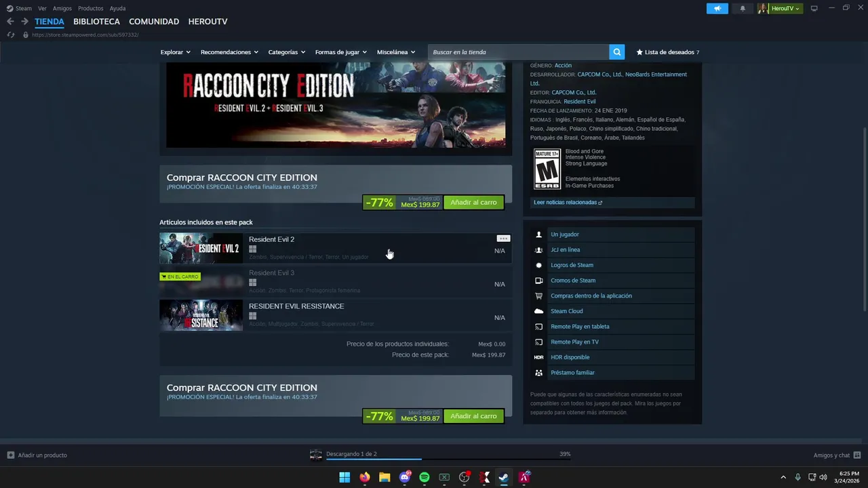Show hidden system tray icons chevron
868x488 pixels.
point(783,477)
